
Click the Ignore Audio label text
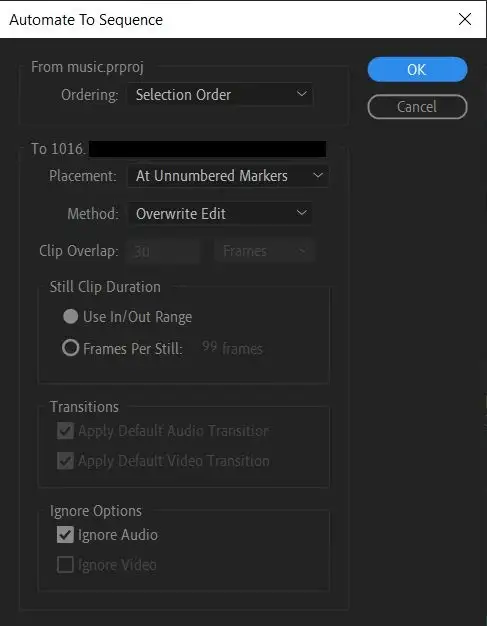pos(118,535)
